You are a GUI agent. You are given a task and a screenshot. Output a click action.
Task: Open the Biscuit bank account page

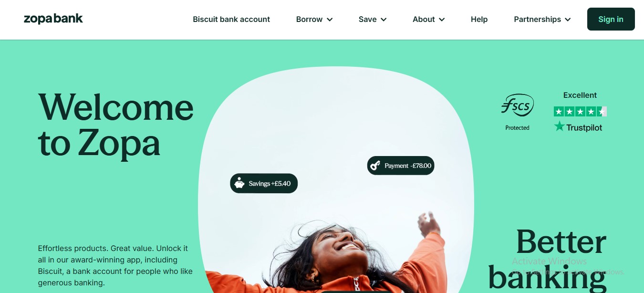pos(231,20)
